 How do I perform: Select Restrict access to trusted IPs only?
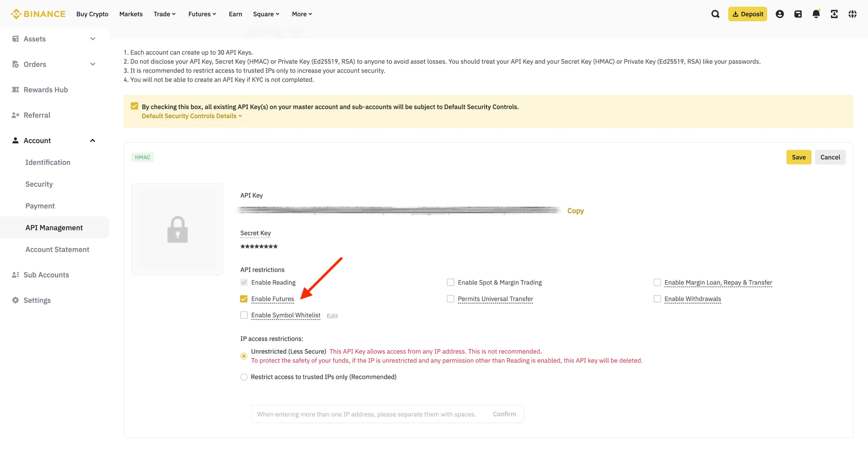244,377
